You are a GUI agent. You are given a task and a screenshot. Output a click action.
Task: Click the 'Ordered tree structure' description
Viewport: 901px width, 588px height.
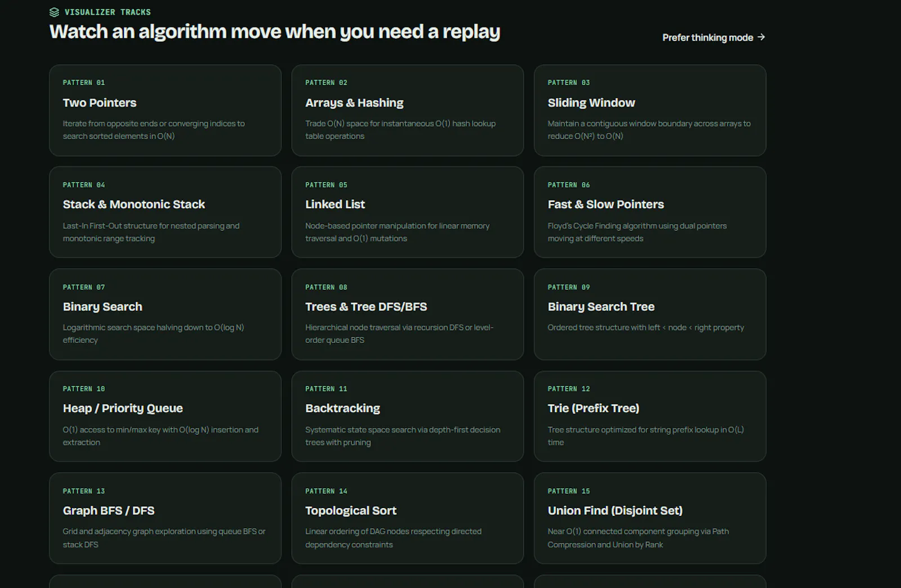tap(646, 328)
